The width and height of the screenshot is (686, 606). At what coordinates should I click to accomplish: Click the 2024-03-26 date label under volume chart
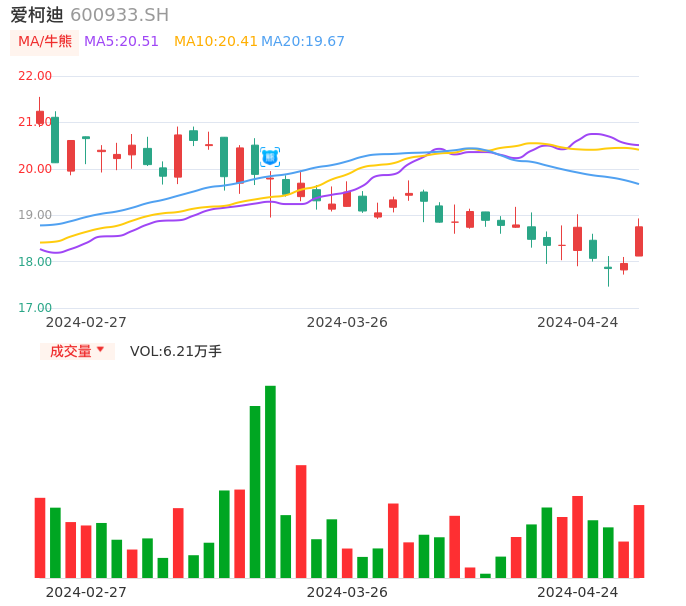tap(347, 592)
